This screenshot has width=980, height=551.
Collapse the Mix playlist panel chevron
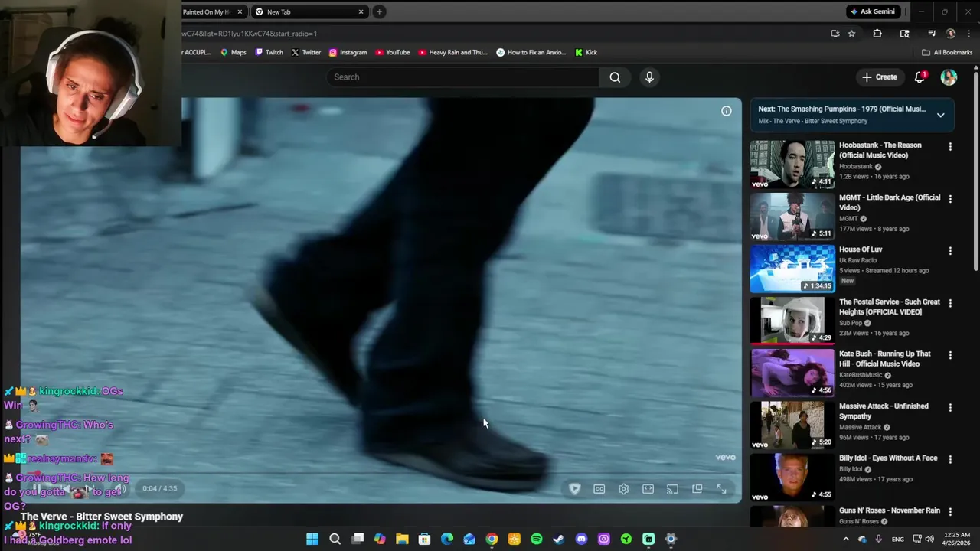pyautogui.click(x=940, y=115)
